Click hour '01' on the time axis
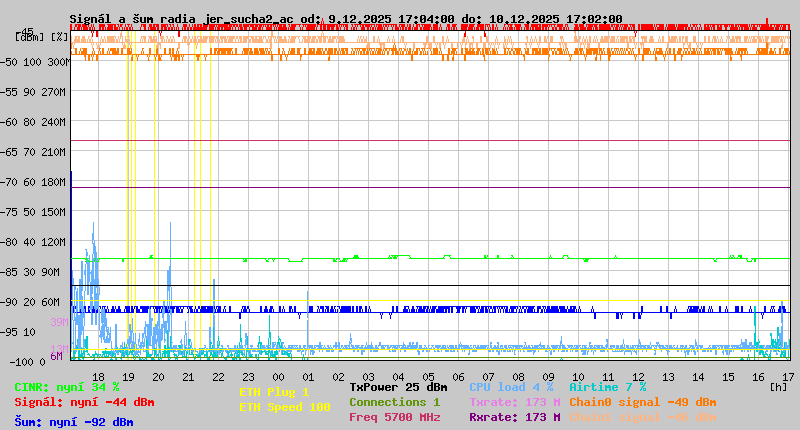Image resolution: width=800 pixels, height=430 pixels. click(308, 377)
